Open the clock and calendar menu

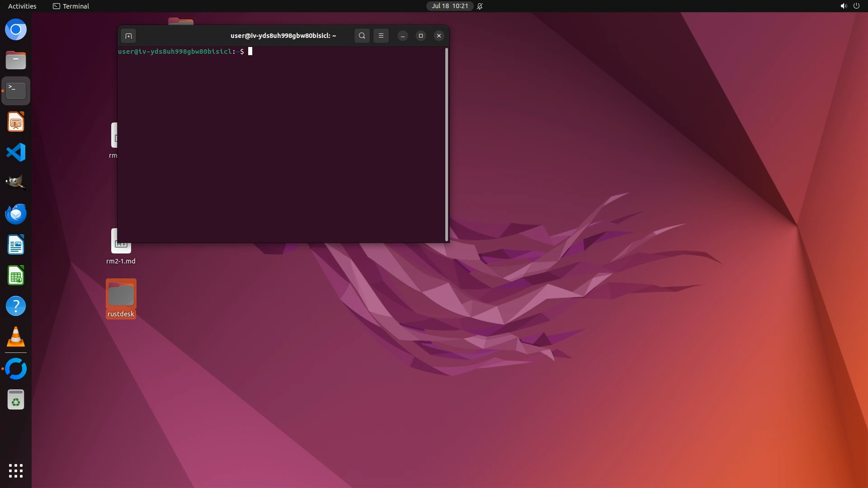point(449,6)
